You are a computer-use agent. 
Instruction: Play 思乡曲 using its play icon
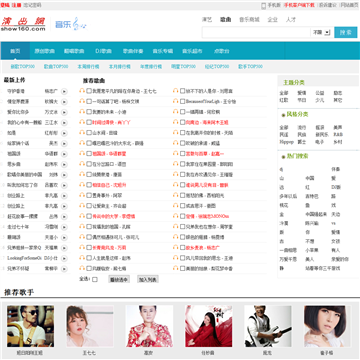pos(64,164)
